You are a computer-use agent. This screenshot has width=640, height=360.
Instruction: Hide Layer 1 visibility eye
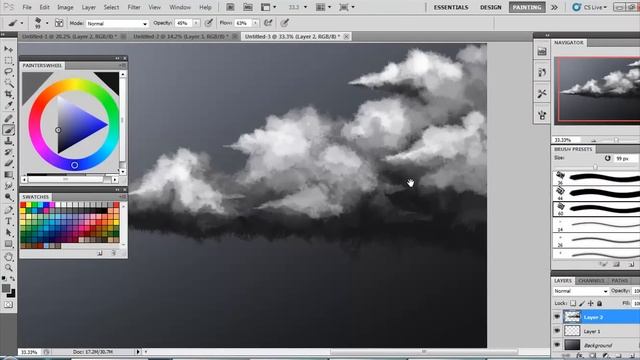[x=557, y=331]
